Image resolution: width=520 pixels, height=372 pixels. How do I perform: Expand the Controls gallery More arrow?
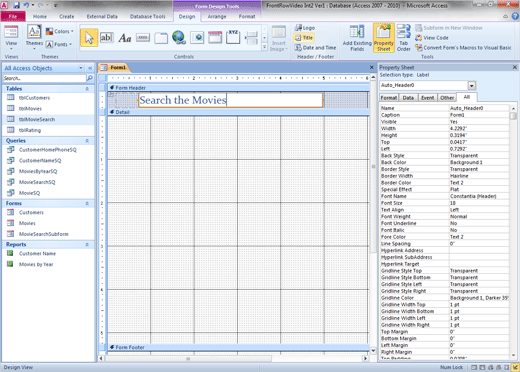[x=264, y=47]
